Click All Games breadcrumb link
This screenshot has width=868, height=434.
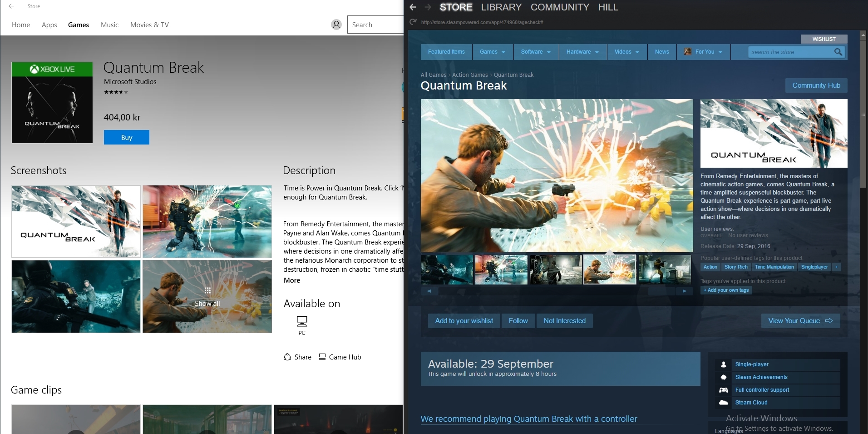pos(434,75)
